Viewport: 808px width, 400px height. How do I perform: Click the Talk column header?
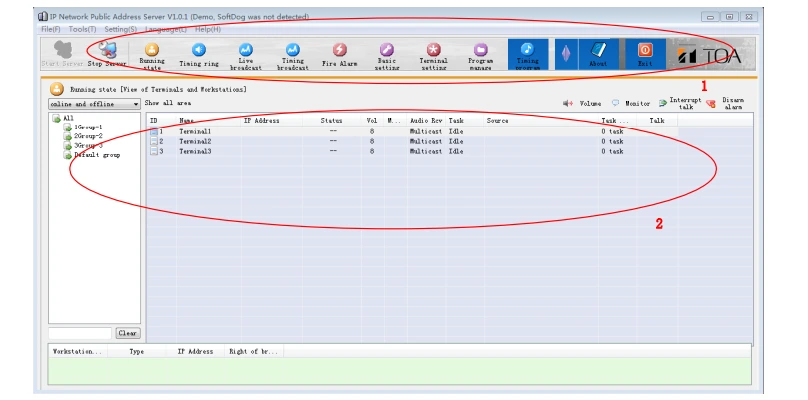pos(656,121)
